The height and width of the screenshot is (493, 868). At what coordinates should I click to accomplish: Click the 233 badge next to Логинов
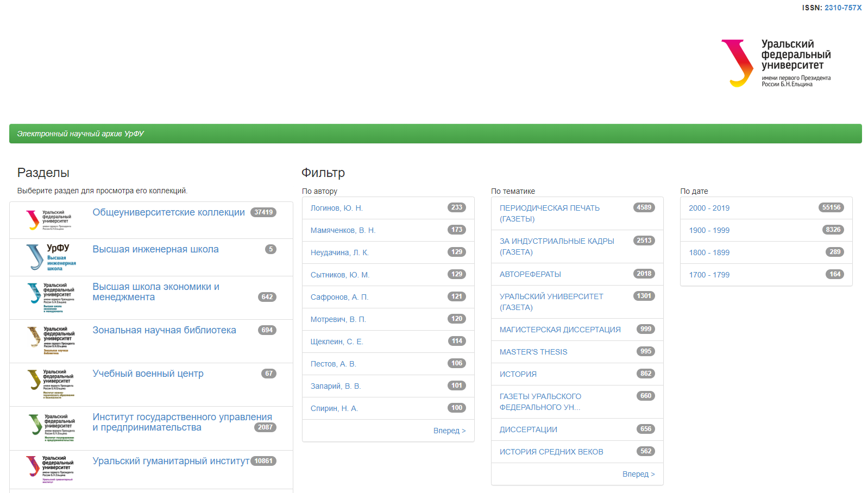(457, 207)
